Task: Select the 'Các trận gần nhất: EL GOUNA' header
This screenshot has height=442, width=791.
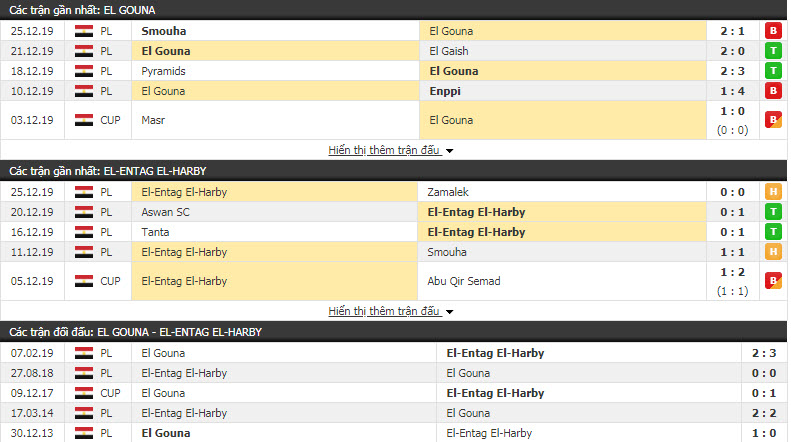Action: [393, 10]
